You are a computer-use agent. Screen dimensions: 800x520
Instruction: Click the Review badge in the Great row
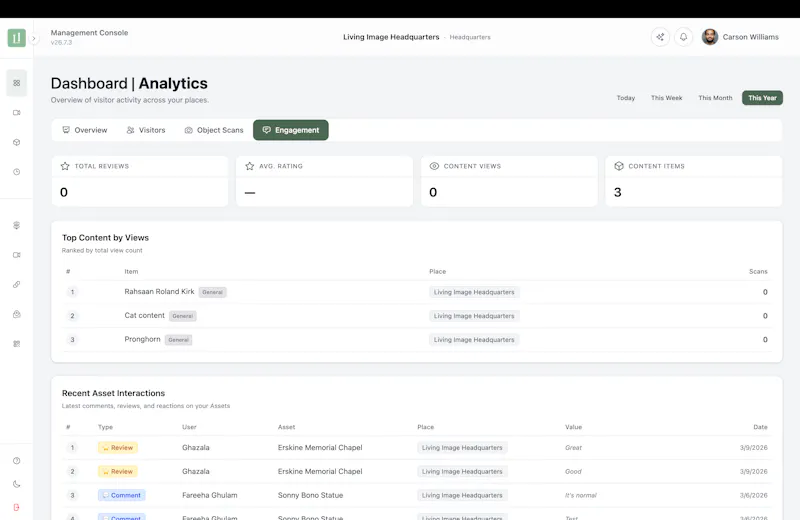tap(118, 448)
